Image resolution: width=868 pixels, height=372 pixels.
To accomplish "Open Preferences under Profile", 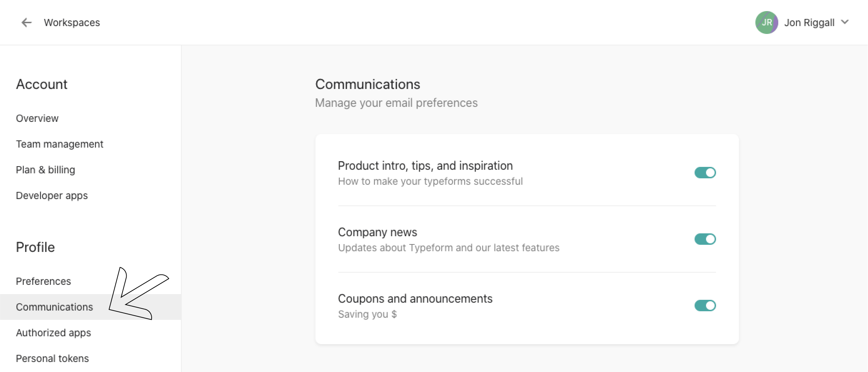I will (43, 281).
